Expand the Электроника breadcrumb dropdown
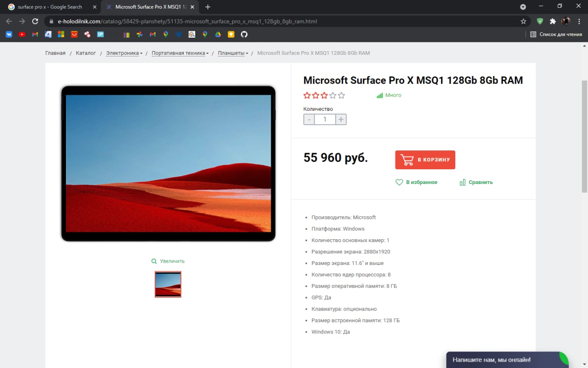 124,53
